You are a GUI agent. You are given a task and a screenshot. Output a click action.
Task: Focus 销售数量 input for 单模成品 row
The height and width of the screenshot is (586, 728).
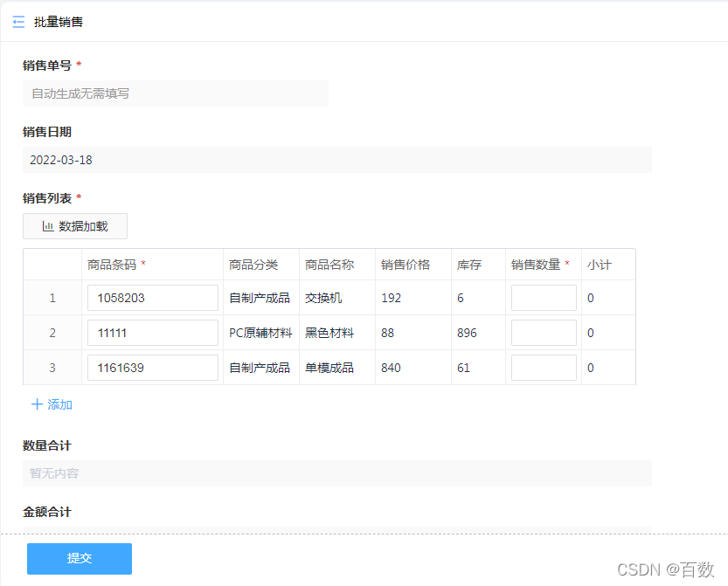[544, 368]
